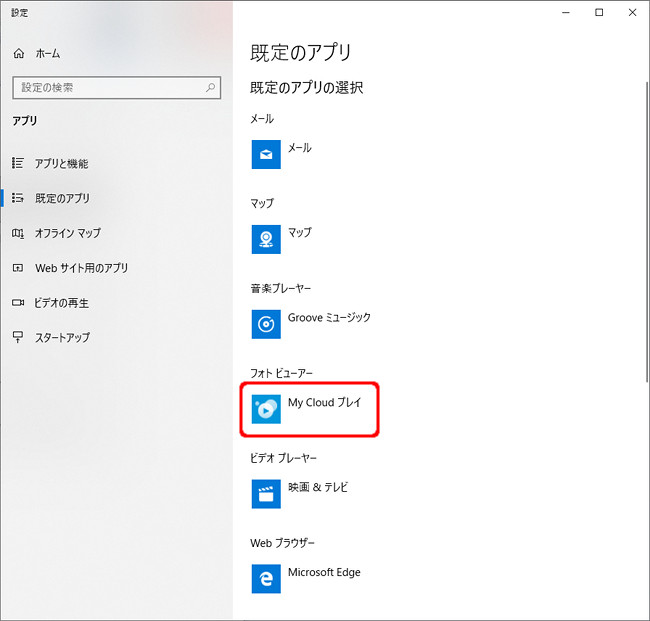
Task: Click the Groove Music icon
Action: [x=266, y=324]
